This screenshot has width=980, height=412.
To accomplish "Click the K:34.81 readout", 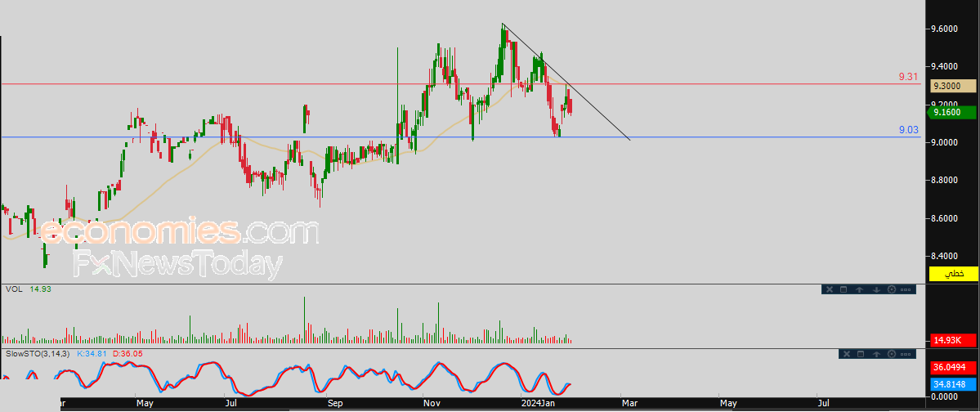I will [92, 353].
